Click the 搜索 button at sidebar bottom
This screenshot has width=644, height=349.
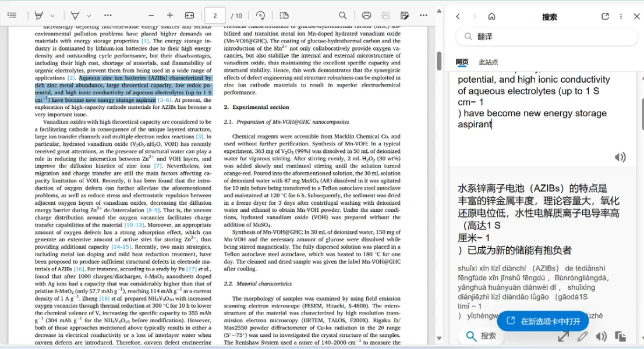pyautogui.click(x=481, y=336)
